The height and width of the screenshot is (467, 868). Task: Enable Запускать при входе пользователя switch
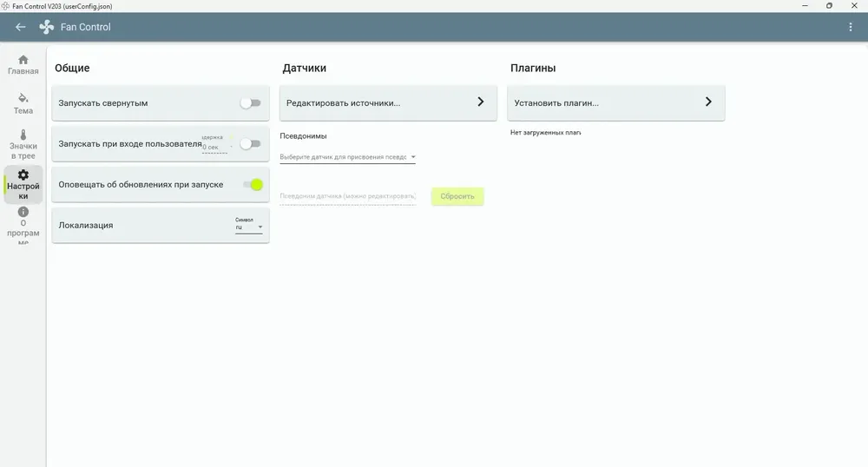coord(250,144)
